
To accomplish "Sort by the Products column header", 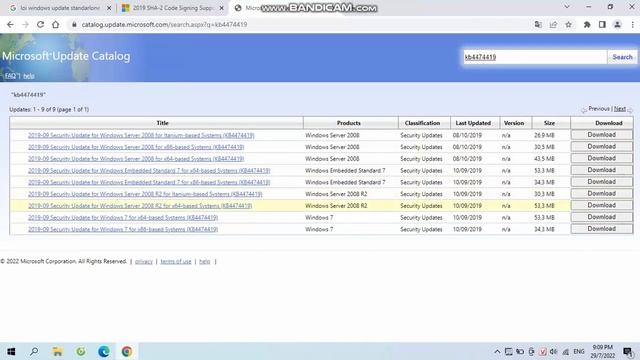I will coord(349,123).
